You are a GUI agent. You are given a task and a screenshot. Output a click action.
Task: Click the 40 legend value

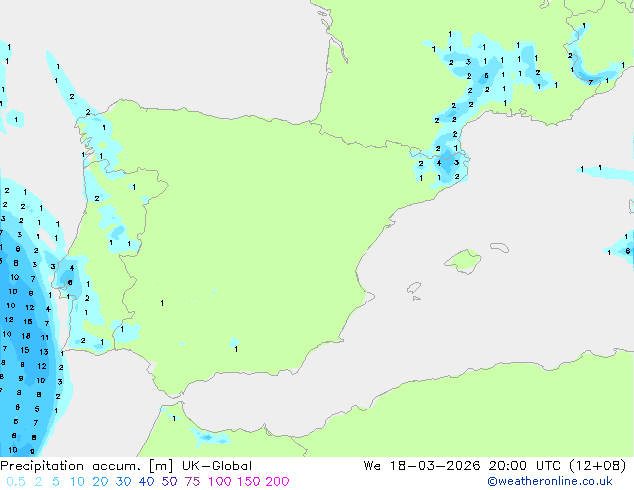coord(146,482)
